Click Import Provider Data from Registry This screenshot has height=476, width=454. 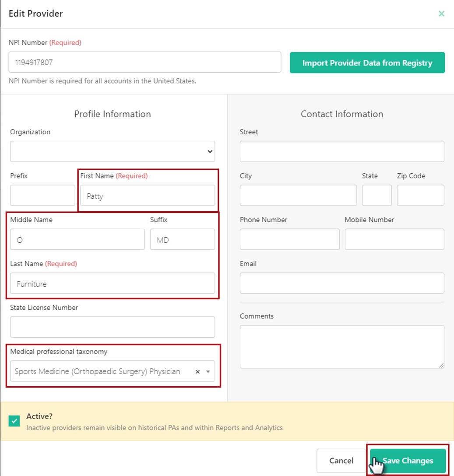(x=367, y=63)
